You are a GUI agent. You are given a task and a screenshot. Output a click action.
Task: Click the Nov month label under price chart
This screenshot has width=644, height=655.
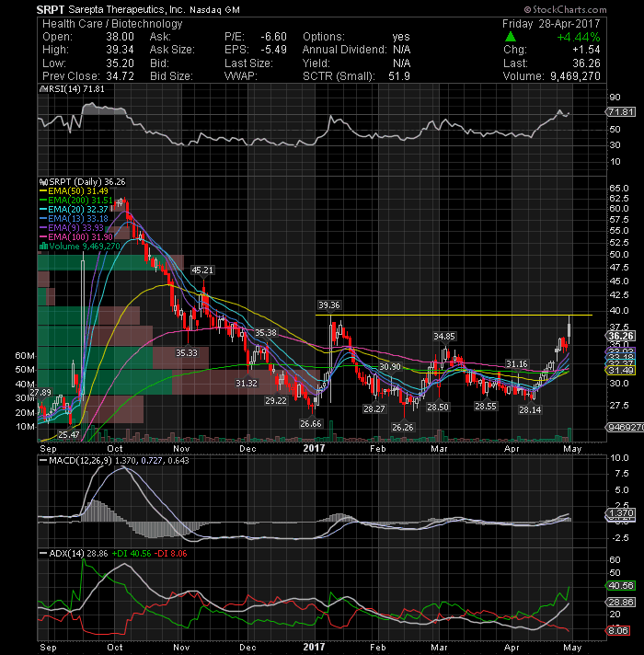[x=181, y=449]
